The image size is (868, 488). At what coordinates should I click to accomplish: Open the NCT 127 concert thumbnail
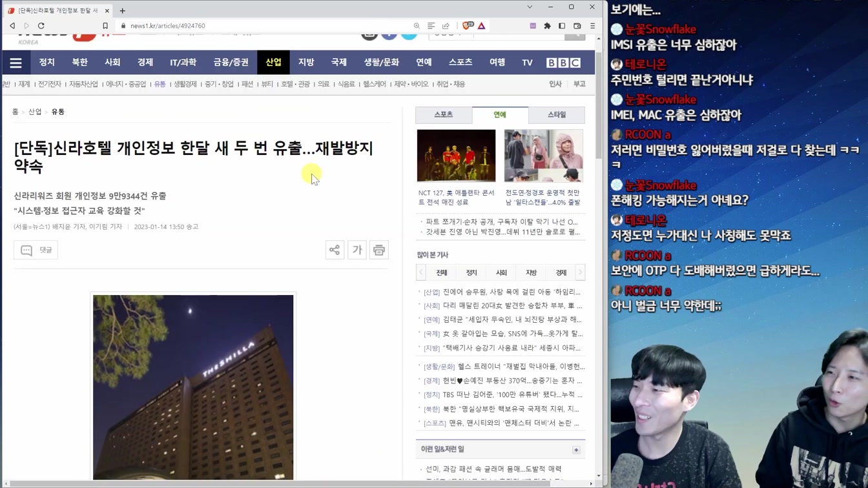pos(456,156)
